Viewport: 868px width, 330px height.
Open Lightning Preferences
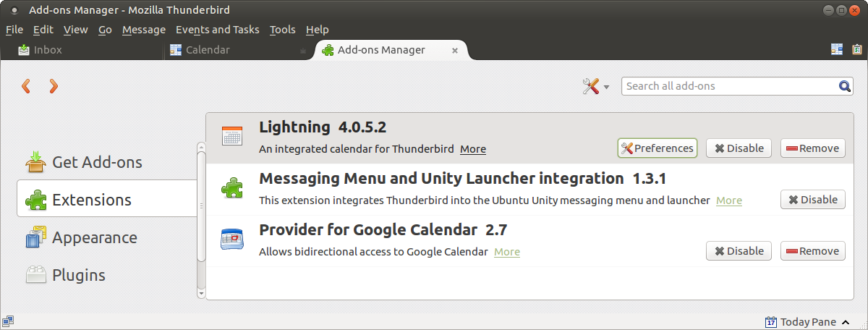[x=657, y=148]
